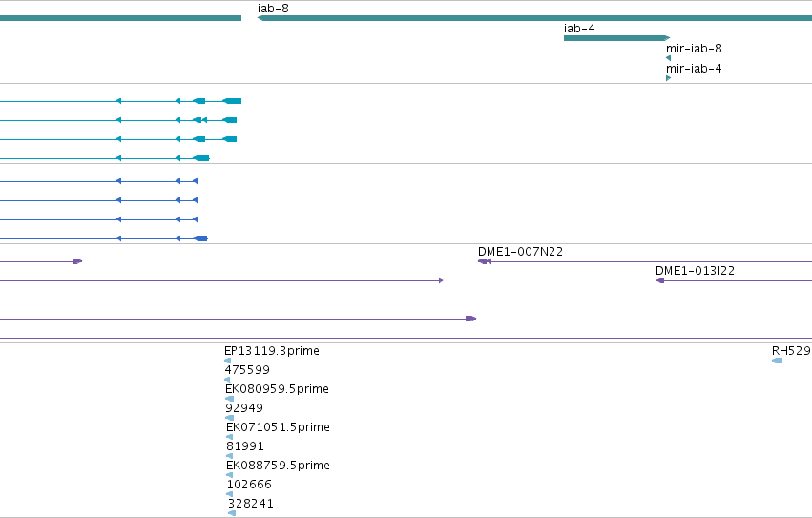Viewport: 812px width, 518px height.
Task: Select feature 81991
Action: coord(245,446)
